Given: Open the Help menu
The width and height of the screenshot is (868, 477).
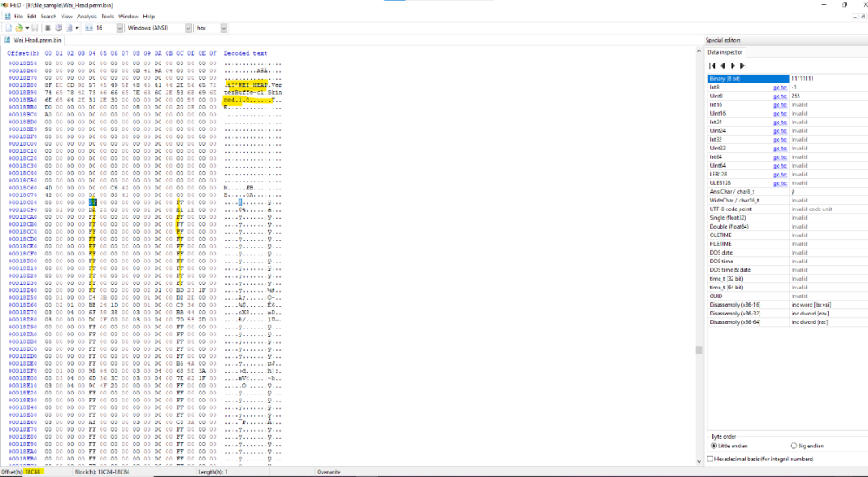Looking at the screenshot, I should tap(148, 17).
